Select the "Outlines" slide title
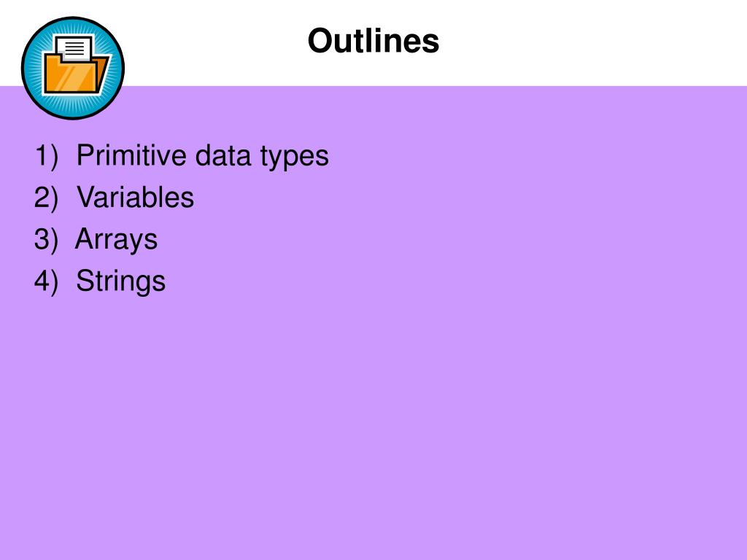The height and width of the screenshot is (560, 747). (x=373, y=41)
